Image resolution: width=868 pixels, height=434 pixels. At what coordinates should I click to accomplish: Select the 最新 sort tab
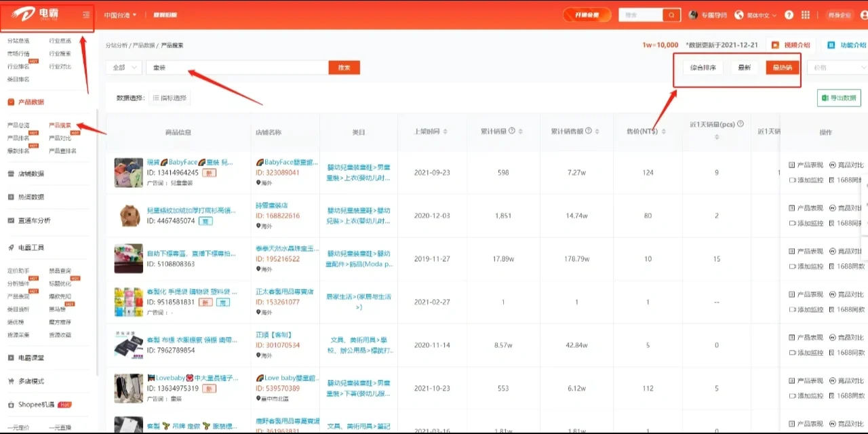point(745,68)
